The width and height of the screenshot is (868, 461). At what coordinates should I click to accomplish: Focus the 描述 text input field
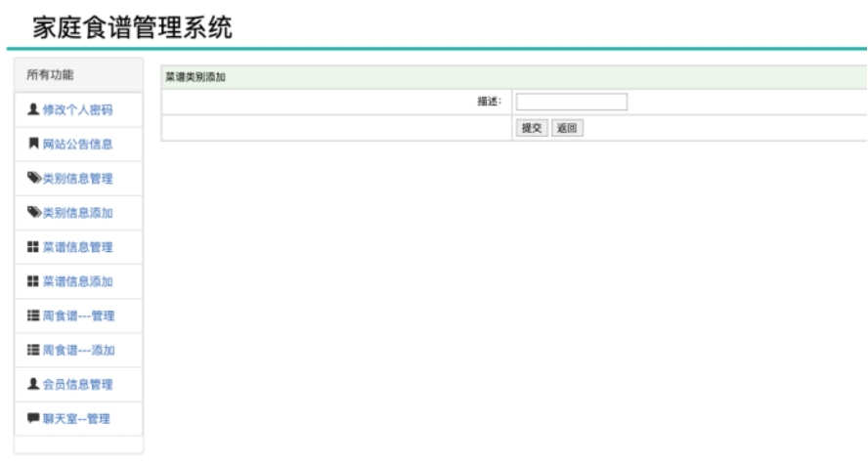[571, 102]
